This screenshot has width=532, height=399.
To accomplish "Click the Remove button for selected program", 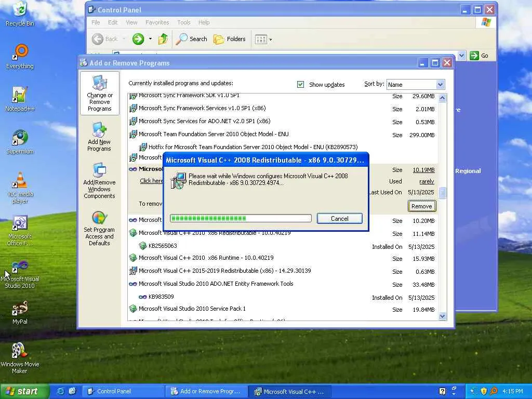I will tap(422, 206).
